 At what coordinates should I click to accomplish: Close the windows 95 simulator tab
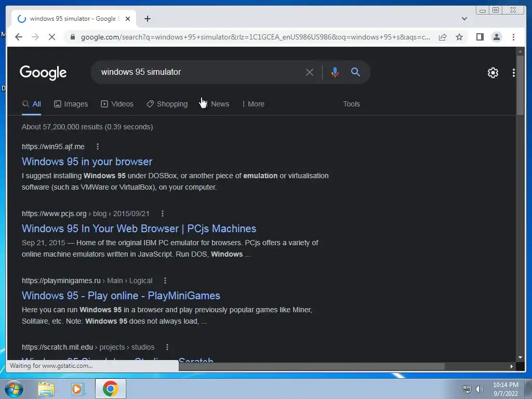pyautogui.click(x=128, y=19)
